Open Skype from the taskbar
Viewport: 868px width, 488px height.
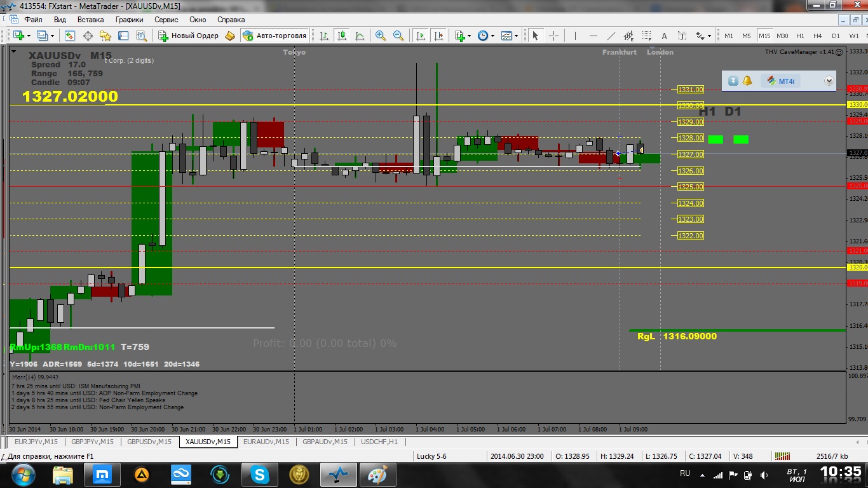259,474
